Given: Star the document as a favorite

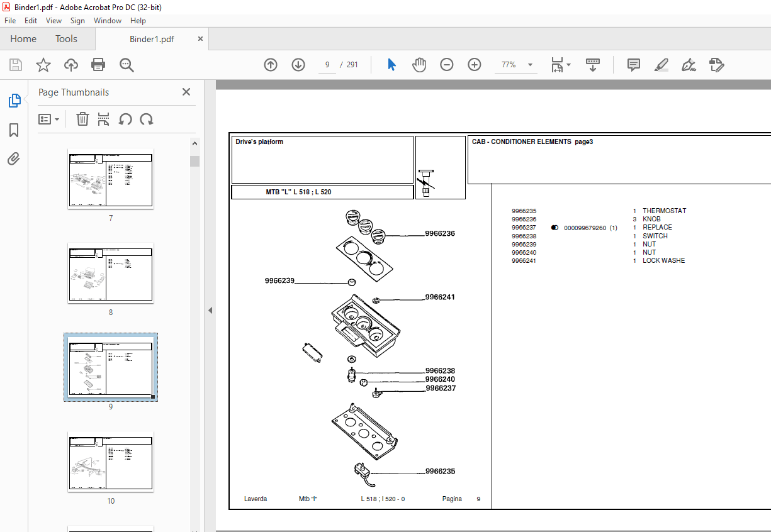Looking at the screenshot, I should pyautogui.click(x=43, y=65).
